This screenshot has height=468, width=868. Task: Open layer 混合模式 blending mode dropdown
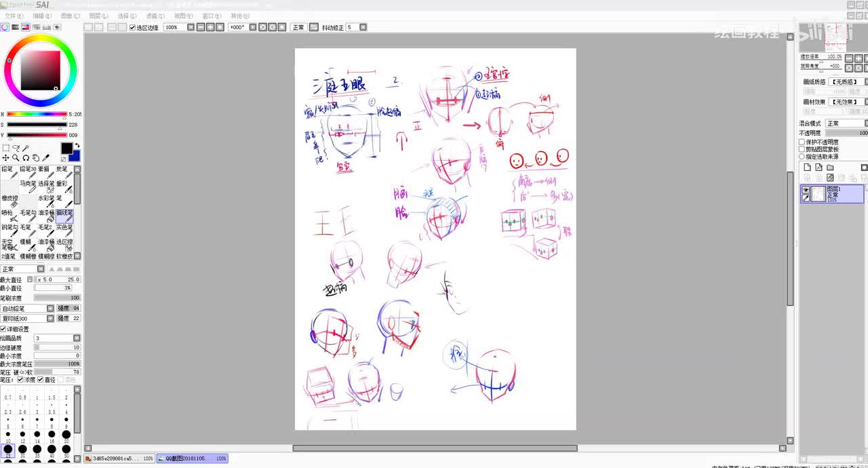point(865,123)
